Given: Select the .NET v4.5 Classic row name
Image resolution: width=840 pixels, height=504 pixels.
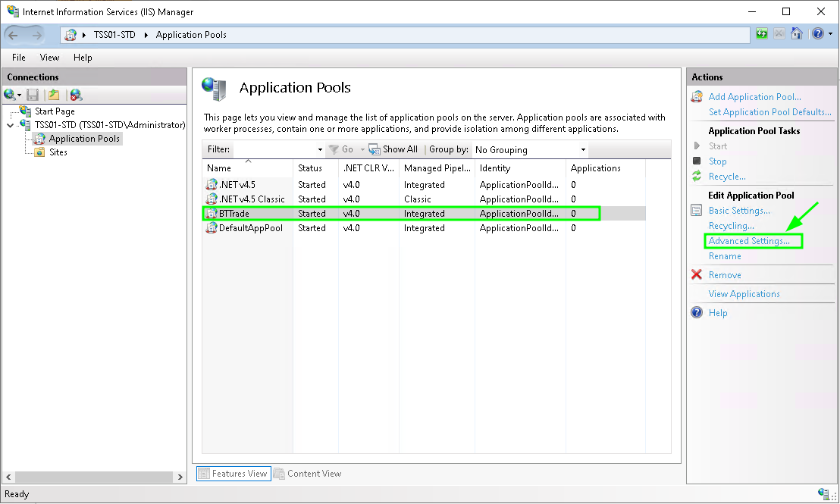Looking at the screenshot, I should coord(252,199).
